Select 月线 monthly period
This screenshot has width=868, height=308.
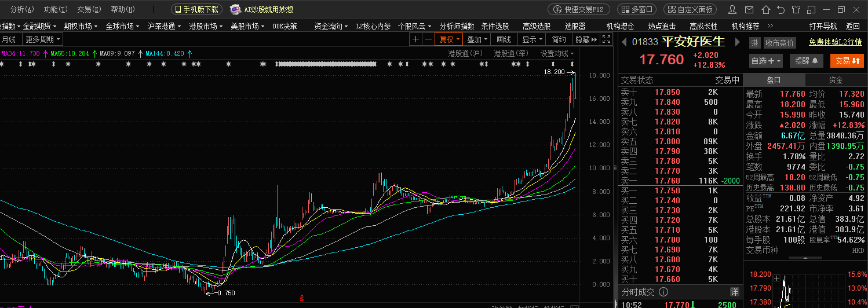9,39
